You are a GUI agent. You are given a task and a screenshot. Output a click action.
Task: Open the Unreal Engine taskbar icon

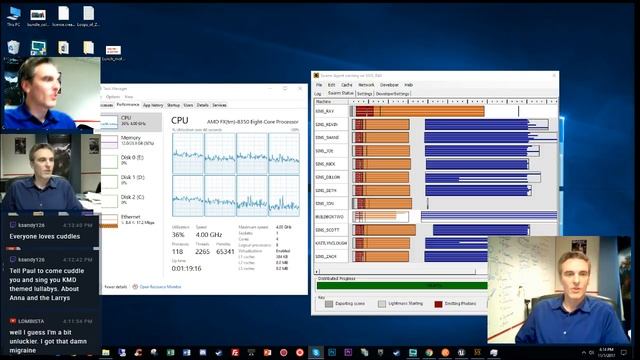pyautogui.click(x=461, y=352)
